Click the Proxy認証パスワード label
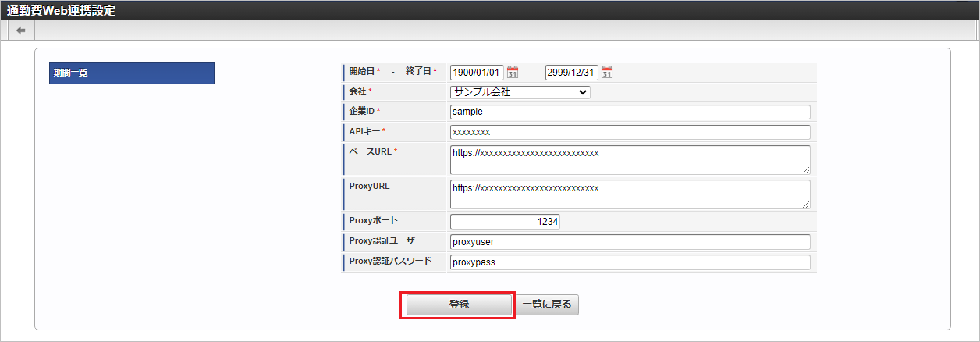Screen dimensions: 980x342 (389, 261)
